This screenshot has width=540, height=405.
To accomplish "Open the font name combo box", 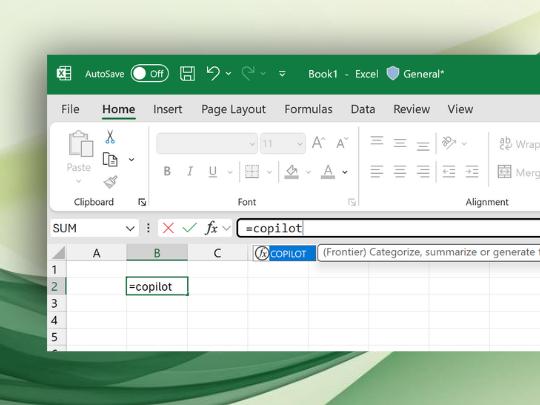I will pyautogui.click(x=207, y=143).
